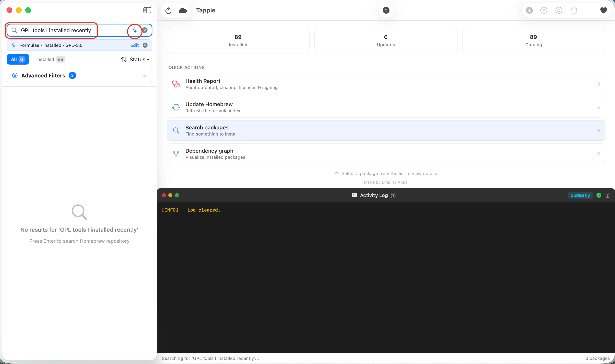This screenshot has width=615, height=364.
Task: Click the sparkle icon in filter chip
Action: pos(14,45)
